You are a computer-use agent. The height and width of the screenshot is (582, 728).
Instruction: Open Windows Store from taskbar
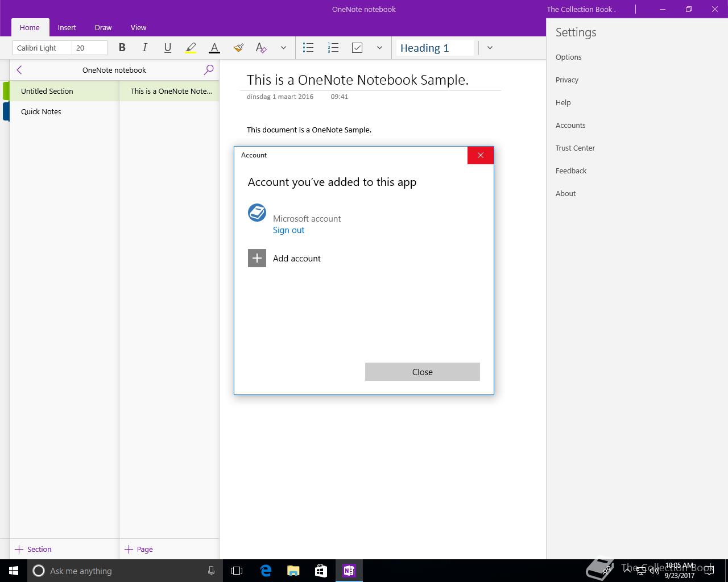click(321, 571)
